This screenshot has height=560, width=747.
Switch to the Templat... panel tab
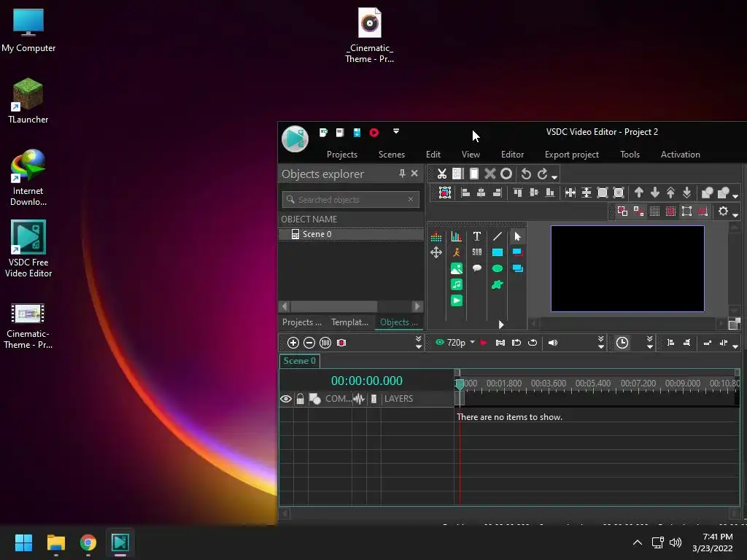point(349,322)
